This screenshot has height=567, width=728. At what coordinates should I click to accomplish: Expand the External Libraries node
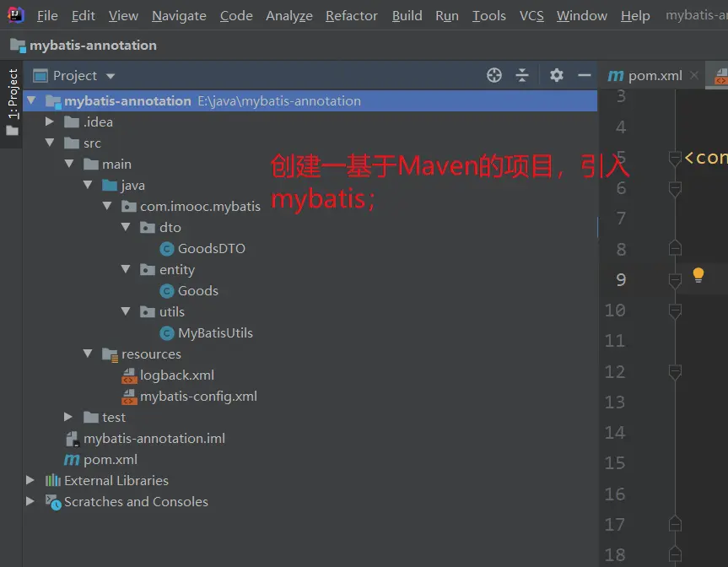[30, 481]
